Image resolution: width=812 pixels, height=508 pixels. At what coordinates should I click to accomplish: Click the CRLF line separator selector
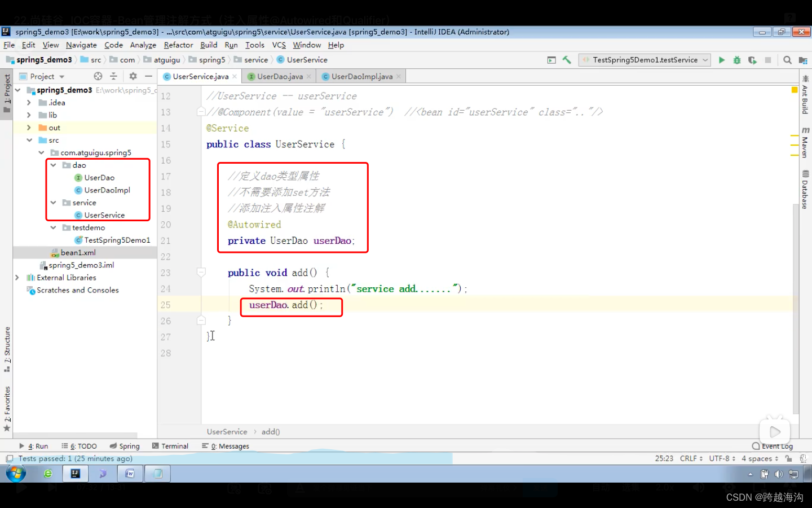691,458
